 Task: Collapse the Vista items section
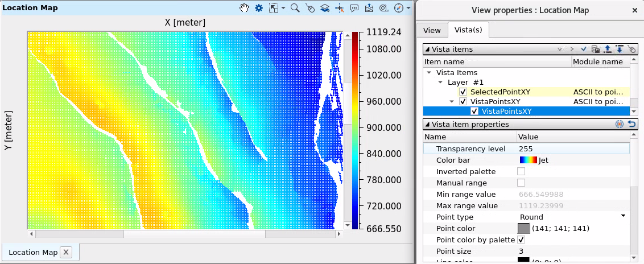pyautogui.click(x=428, y=49)
